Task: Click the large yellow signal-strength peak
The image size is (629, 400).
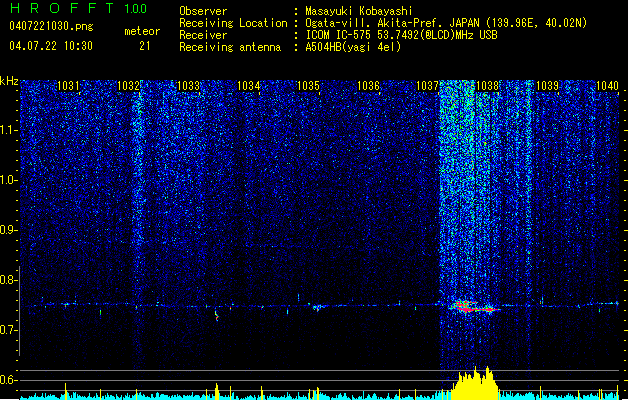Action: (x=476, y=384)
